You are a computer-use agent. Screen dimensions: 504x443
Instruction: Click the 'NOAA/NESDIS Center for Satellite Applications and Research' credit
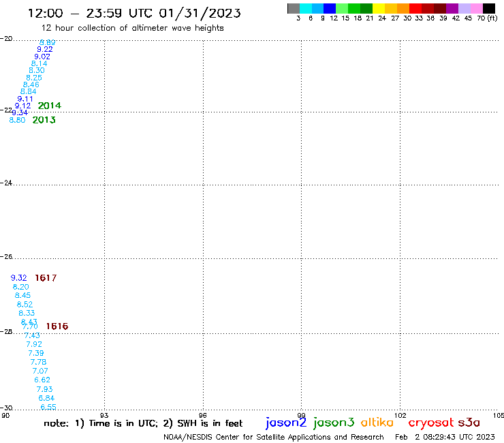(274, 438)
